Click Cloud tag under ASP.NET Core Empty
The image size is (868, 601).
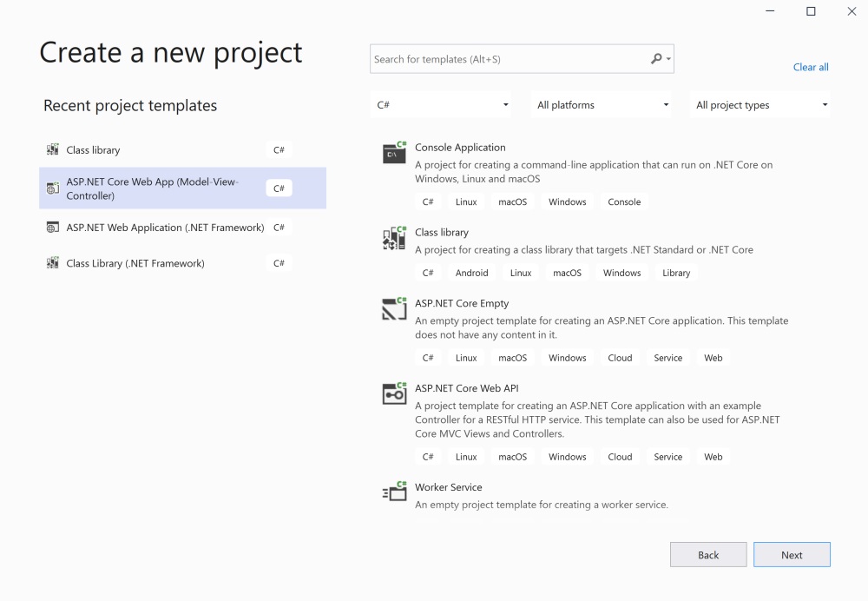pos(620,358)
